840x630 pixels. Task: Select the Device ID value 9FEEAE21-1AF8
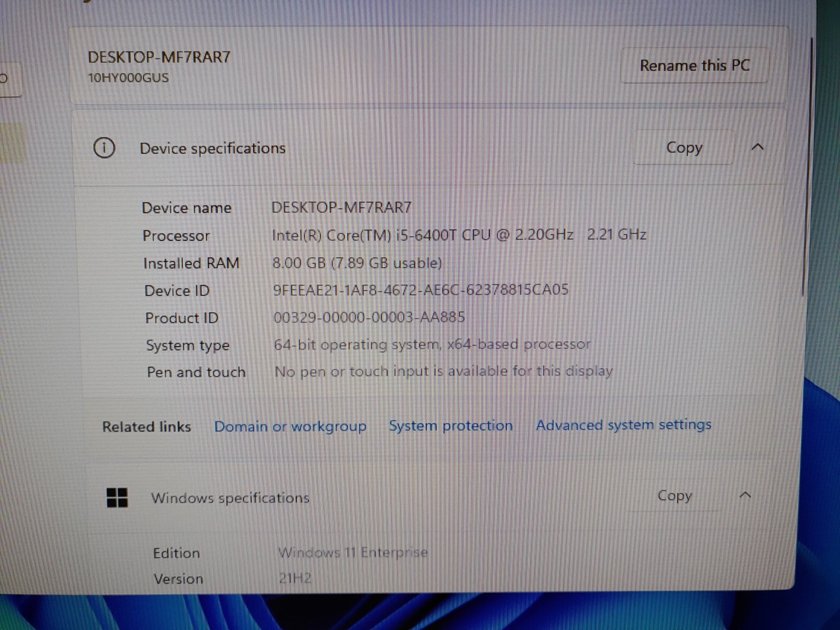pyautogui.click(x=421, y=289)
